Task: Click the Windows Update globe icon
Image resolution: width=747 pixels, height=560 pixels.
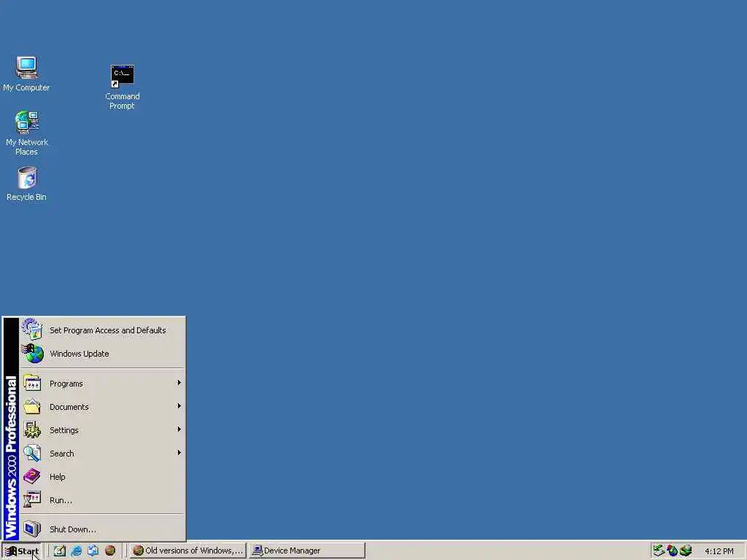Action: [x=32, y=354]
